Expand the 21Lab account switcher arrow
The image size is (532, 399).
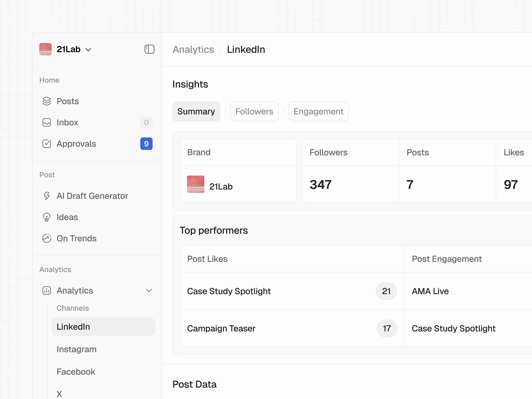tap(88, 50)
